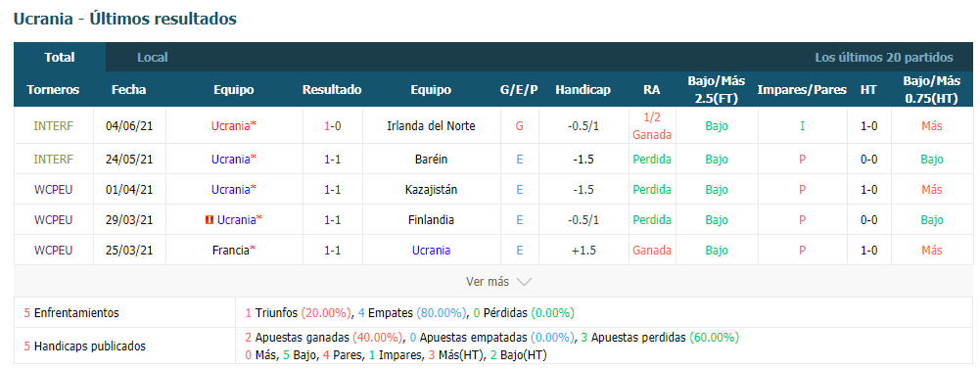The image size is (980, 369).
Task: Open Los últimos 20 partidos selector
Action: (884, 58)
